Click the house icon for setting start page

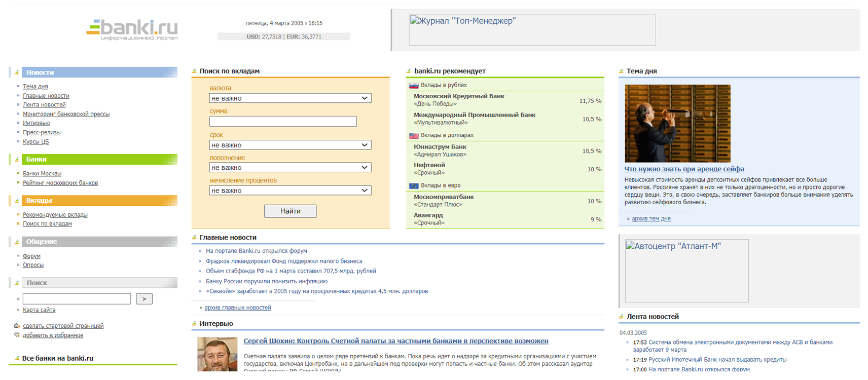[17, 326]
